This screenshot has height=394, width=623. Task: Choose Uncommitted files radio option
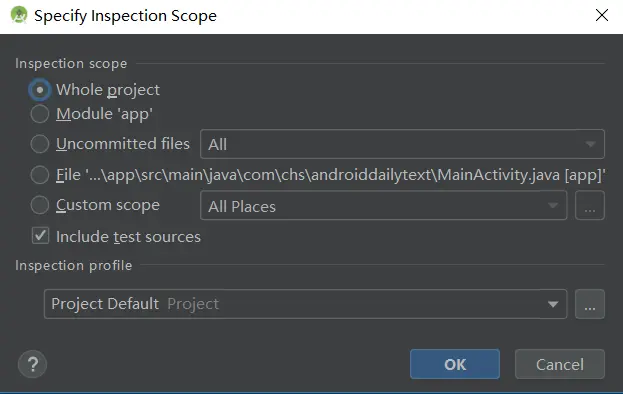click(x=40, y=144)
